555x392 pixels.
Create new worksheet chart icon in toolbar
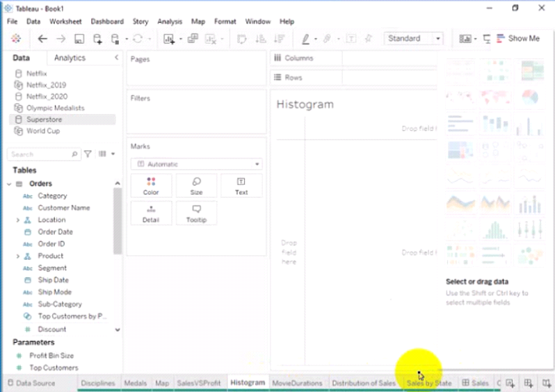(x=169, y=39)
